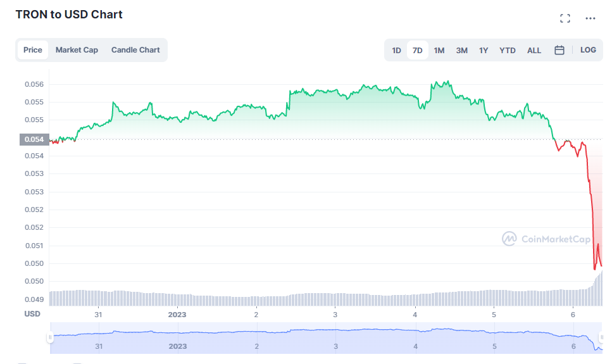Image resolution: width=612 pixels, height=364 pixels.
Task: Click the 2023 label in the range navigator
Action: click(x=178, y=346)
